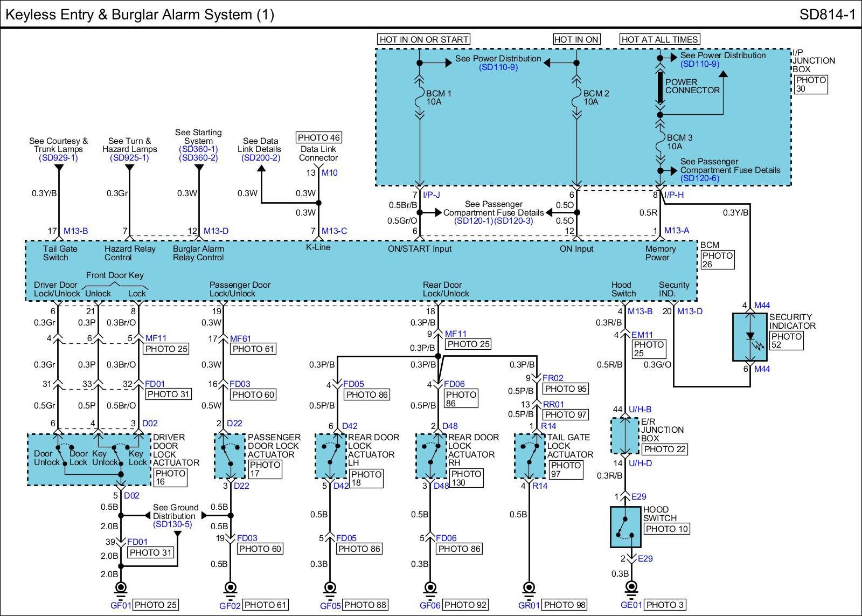Show PHOTO 26 for the BCM
The image size is (862, 616).
(717, 260)
